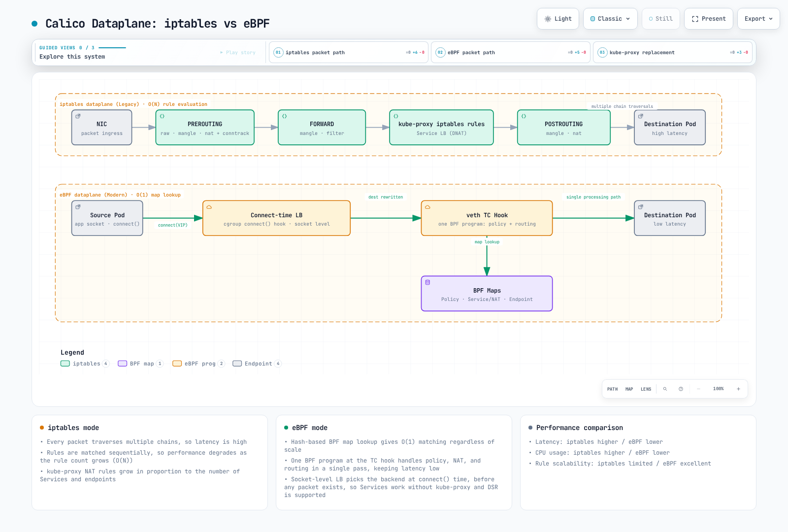Select guided view 01 iptables packet path
Screen dimensions: 788x532
click(349, 52)
